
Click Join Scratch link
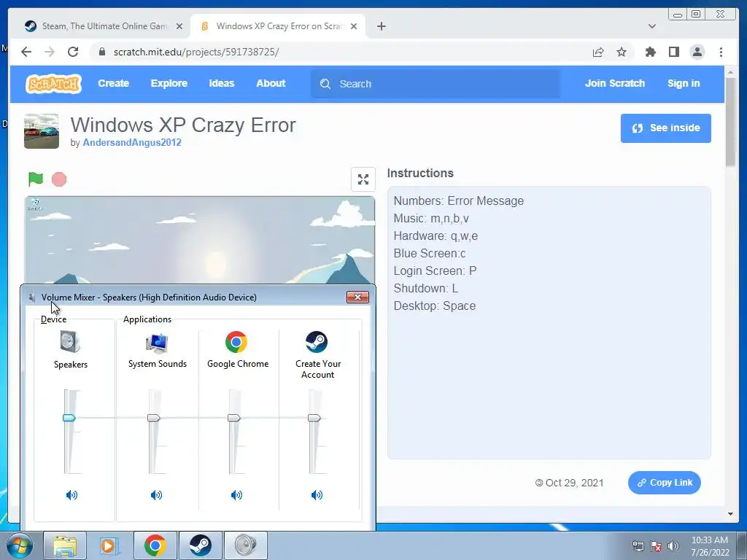(x=614, y=83)
